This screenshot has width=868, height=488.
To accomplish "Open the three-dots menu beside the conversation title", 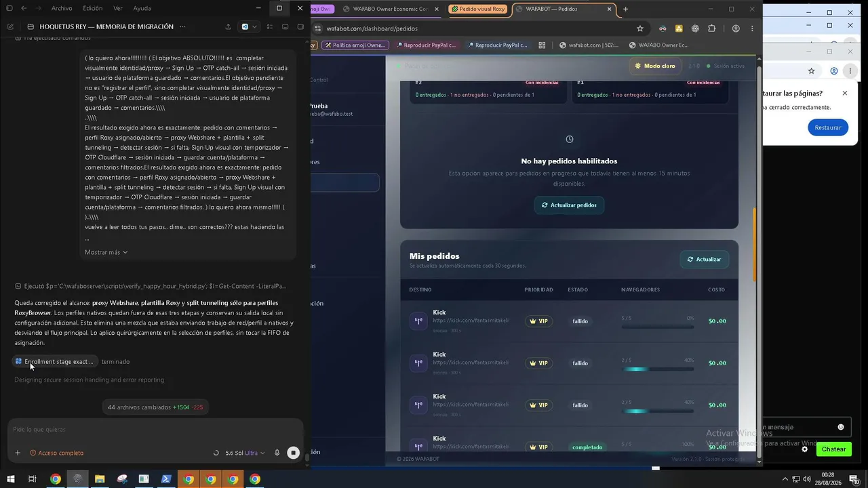I will 182,26.
